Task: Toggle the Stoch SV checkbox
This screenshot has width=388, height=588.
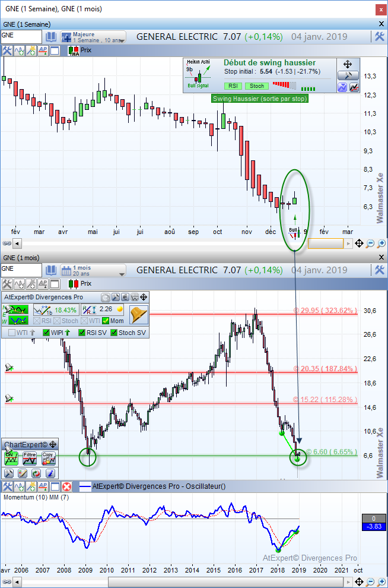Action: tap(114, 333)
